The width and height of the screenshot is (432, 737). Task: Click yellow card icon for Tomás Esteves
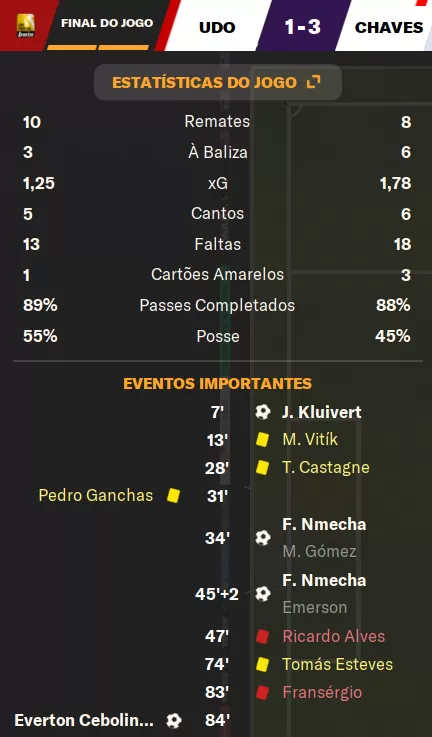[x=262, y=664]
